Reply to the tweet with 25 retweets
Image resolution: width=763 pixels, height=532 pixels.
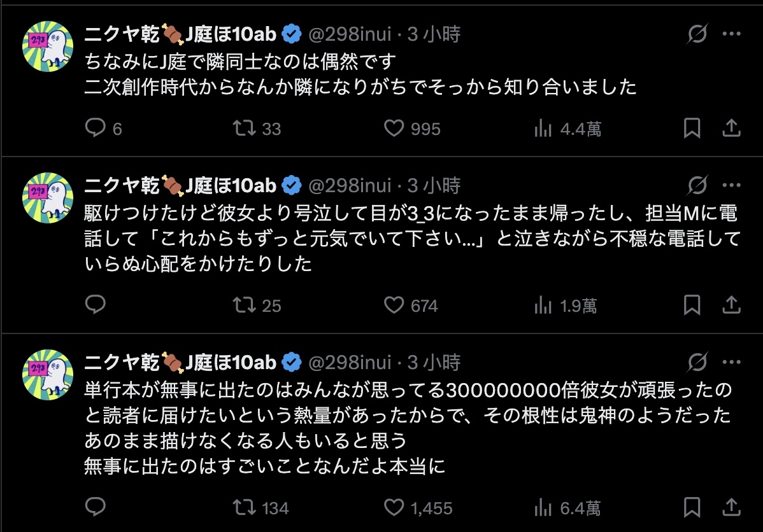(x=95, y=305)
